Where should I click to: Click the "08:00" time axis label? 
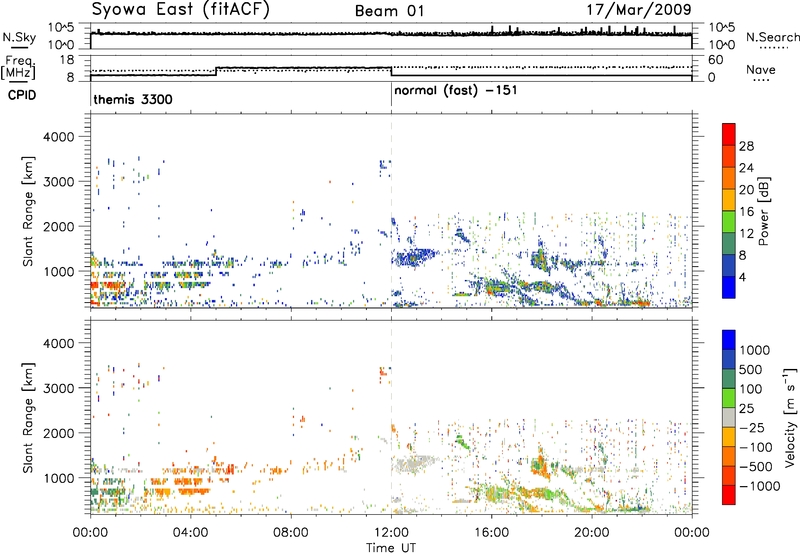click(291, 533)
